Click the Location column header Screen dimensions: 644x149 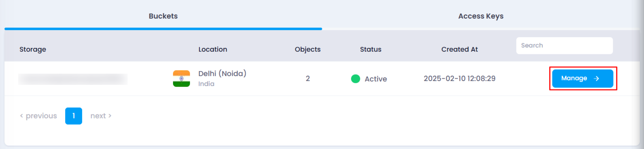[x=213, y=49]
